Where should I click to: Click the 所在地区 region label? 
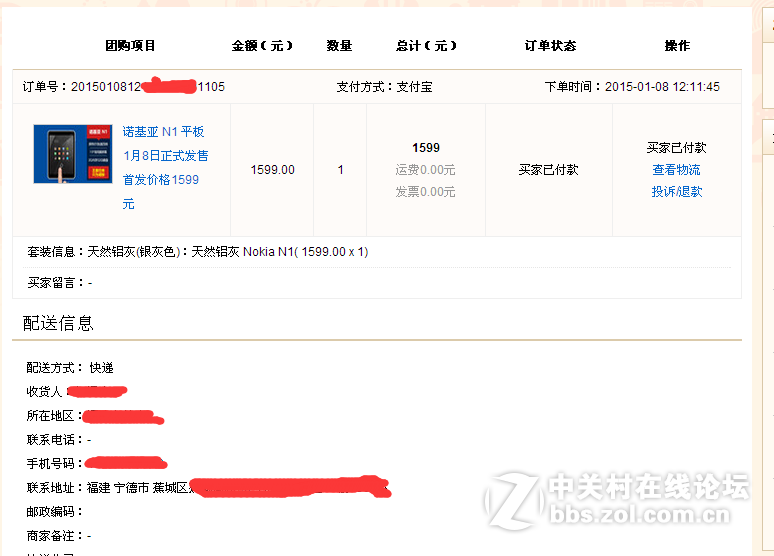(54, 416)
